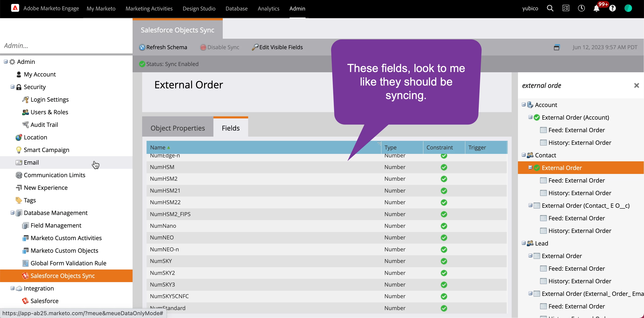Open the Marketing Activities menu
This screenshot has width=644, height=318.
pyautogui.click(x=149, y=8)
